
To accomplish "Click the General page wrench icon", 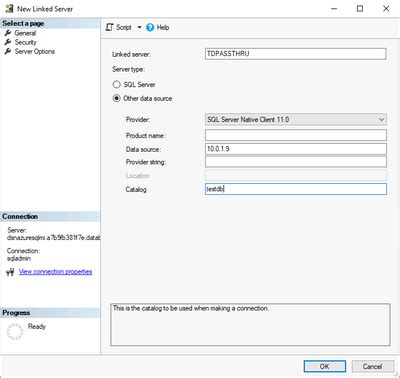I will [8, 33].
